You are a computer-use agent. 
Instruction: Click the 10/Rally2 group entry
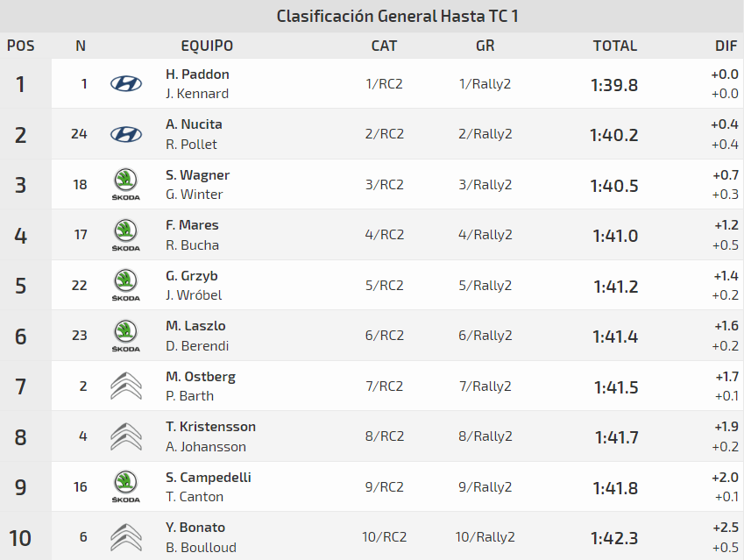[x=485, y=537]
